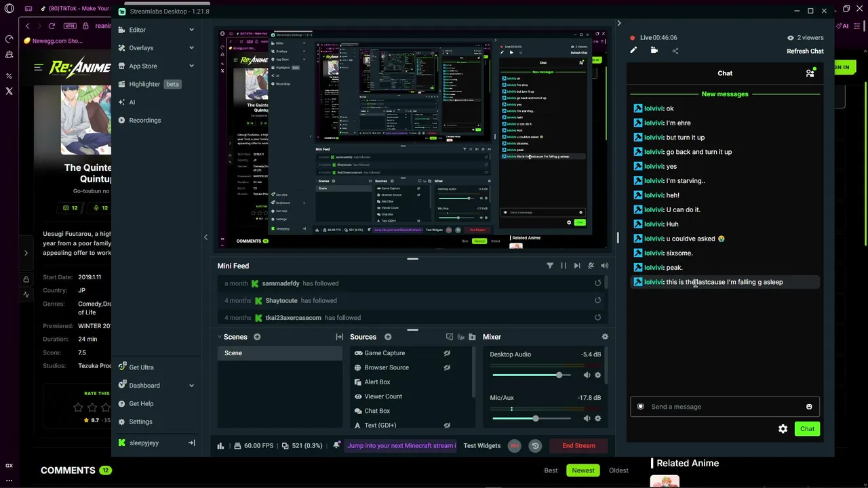Viewport: 868px width, 488px height.
Task: Open the chat users list icon
Action: coord(810,73)
